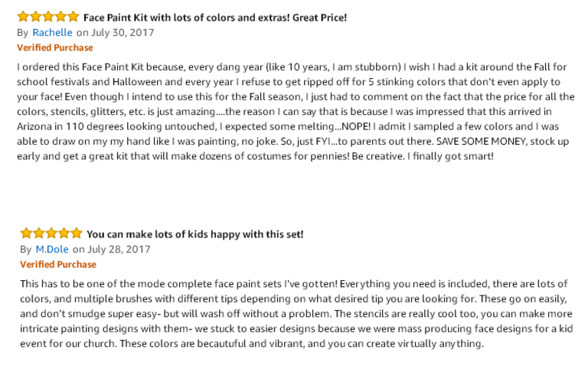The image size is (588, 369).
Task: Click third star of M.Dole's review rating
Action: coord(51,233)
